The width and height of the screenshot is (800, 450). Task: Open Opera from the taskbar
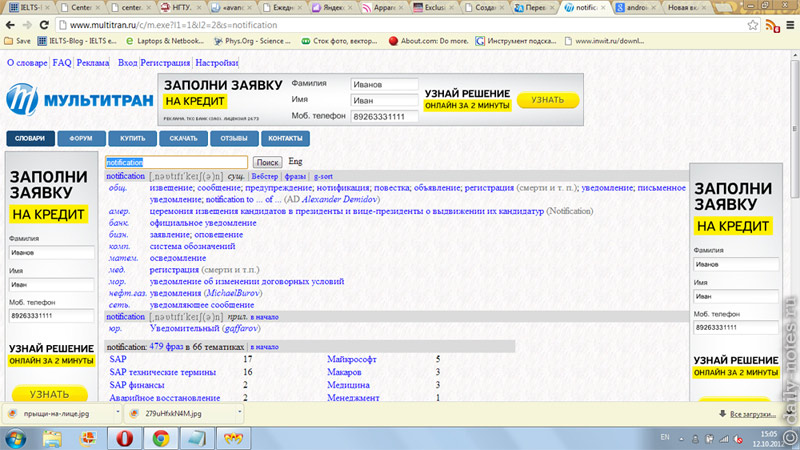pos(124,438)
